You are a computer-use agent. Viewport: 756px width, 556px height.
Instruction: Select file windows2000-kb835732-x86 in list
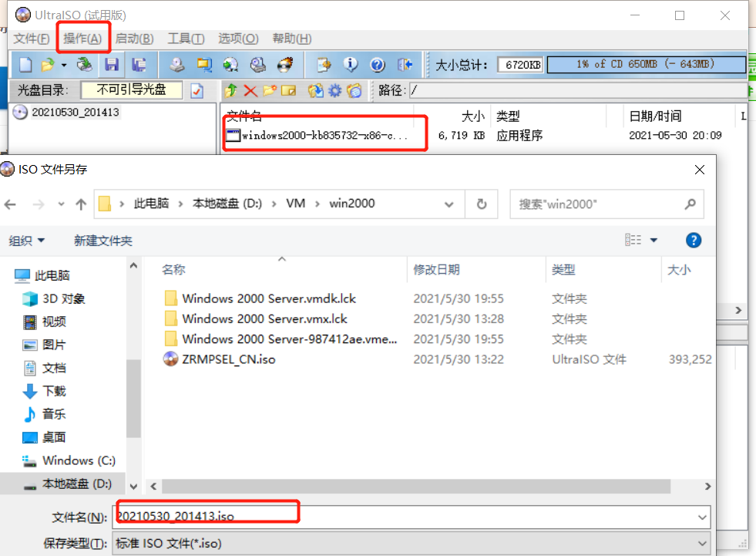point(324,136)
